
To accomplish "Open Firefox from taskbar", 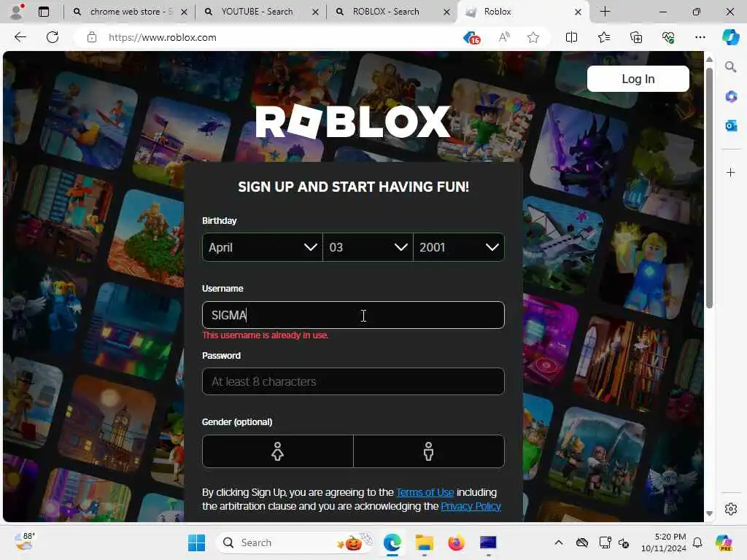I will pyautogui.click(x=456, y=542).
